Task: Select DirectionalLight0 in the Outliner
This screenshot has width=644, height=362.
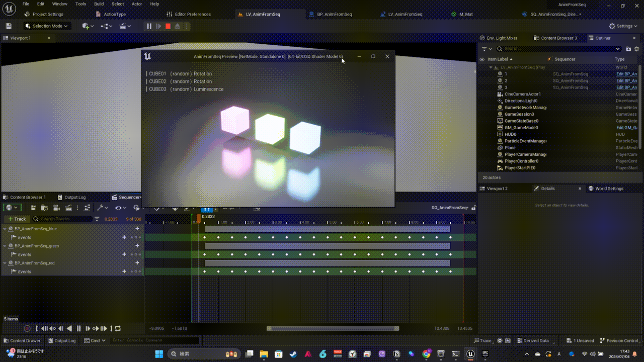Action: tap(521, 101)
